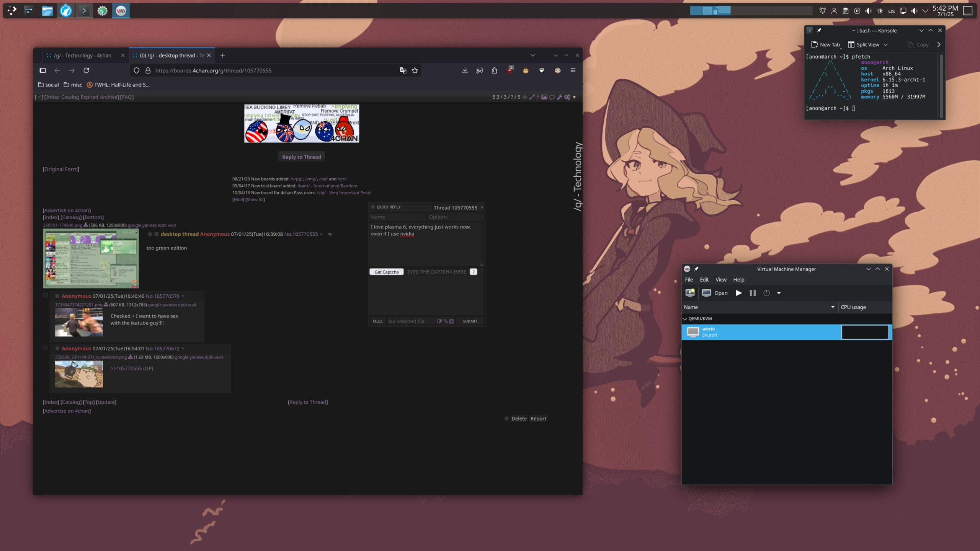Open the Split View dropdown in Konsole
The image size is (980, 551).
885,45
